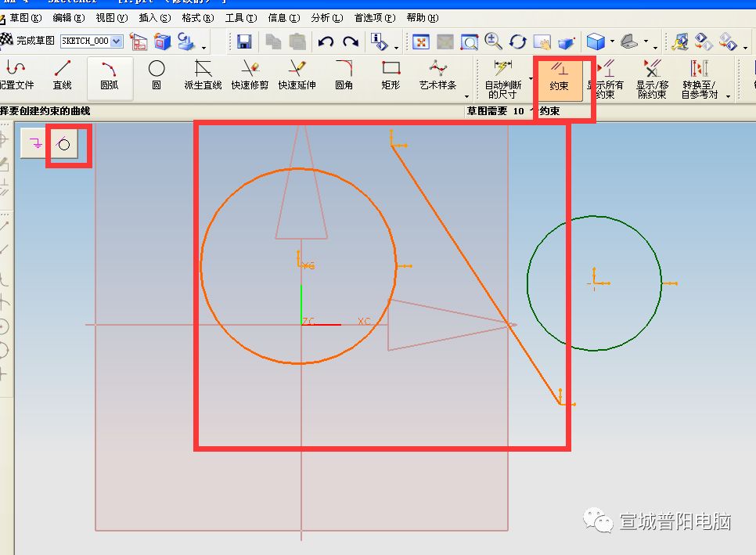The height and width of the screenshot is (555, 756).
Task: Click the Fit view icon
Action: [421, 41]
